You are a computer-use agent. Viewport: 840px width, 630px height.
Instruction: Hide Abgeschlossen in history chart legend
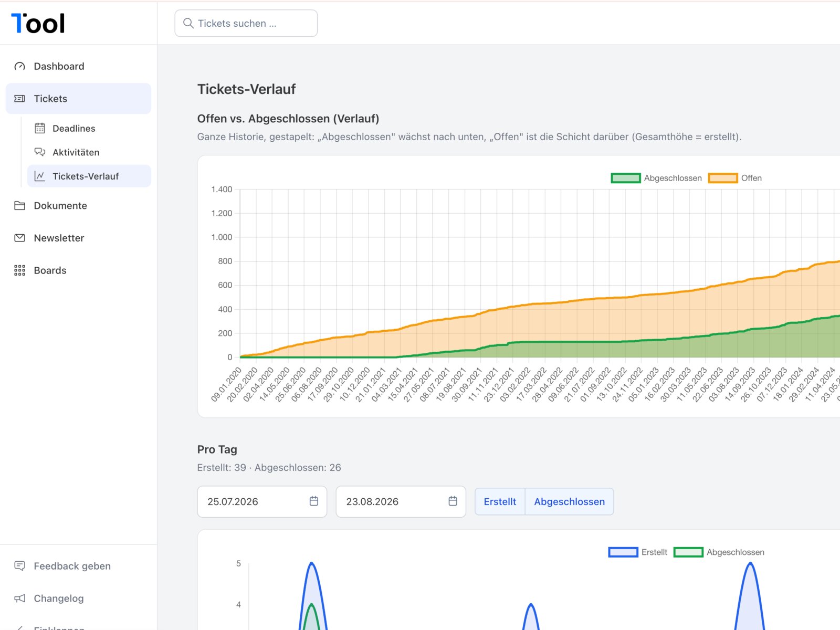656,178
